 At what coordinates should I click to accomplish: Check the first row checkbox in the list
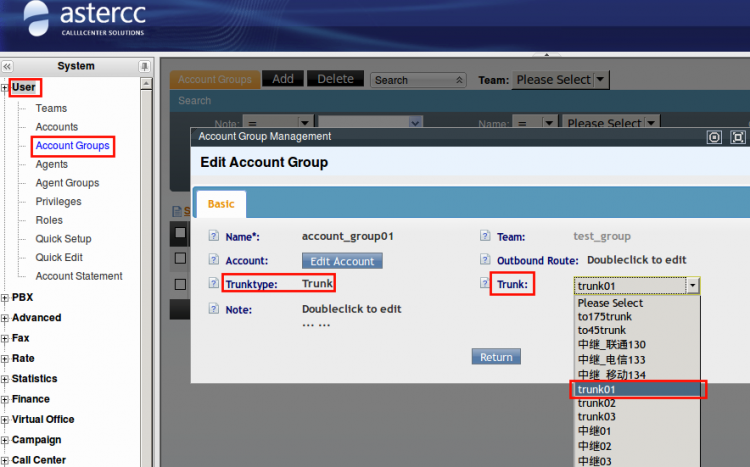[180, 258]
